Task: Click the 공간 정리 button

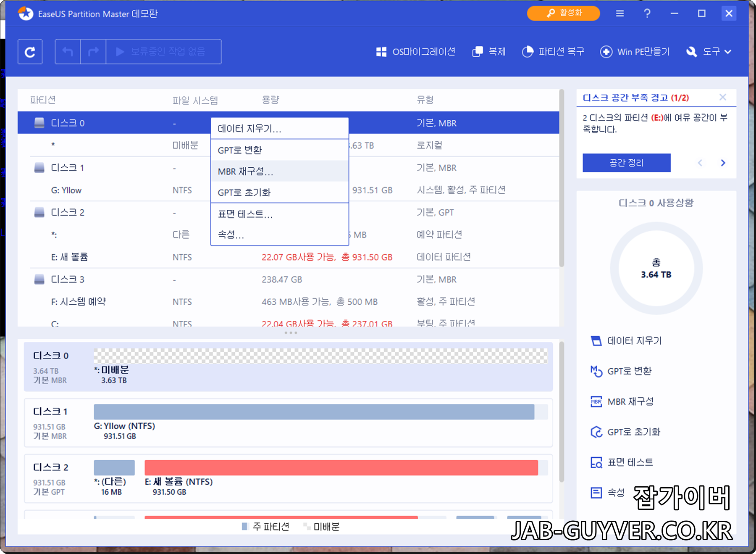Action: coord(626,163)
